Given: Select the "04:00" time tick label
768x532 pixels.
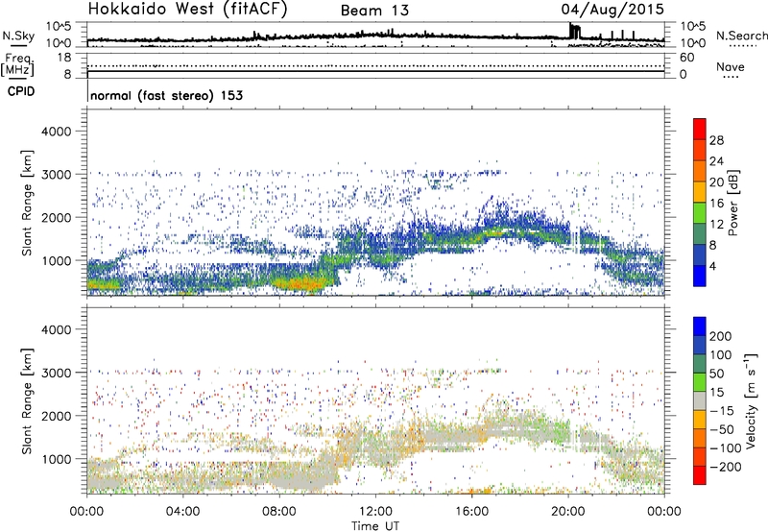Looking at the screenshot, I should pos(183,512).
